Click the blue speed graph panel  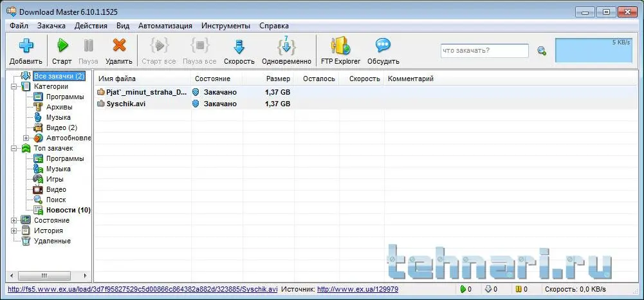593,51
